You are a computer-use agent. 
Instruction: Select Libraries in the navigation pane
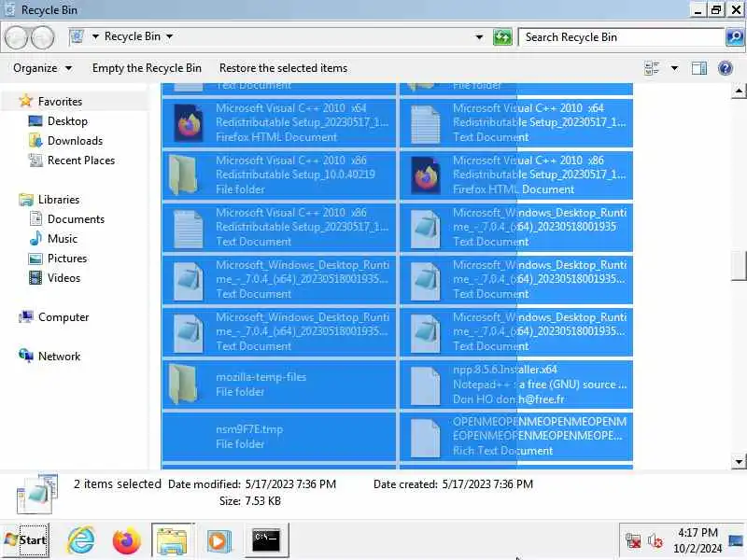point(59,200)
